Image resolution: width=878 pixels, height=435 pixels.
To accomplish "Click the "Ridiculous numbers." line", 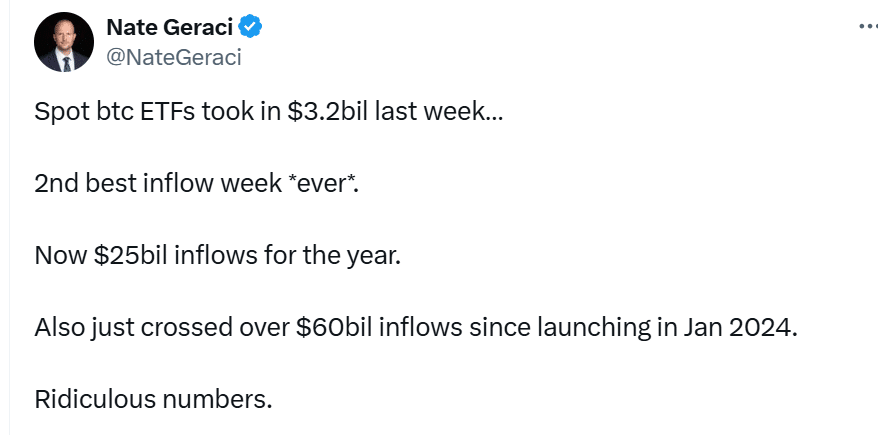I will point(153,399).
